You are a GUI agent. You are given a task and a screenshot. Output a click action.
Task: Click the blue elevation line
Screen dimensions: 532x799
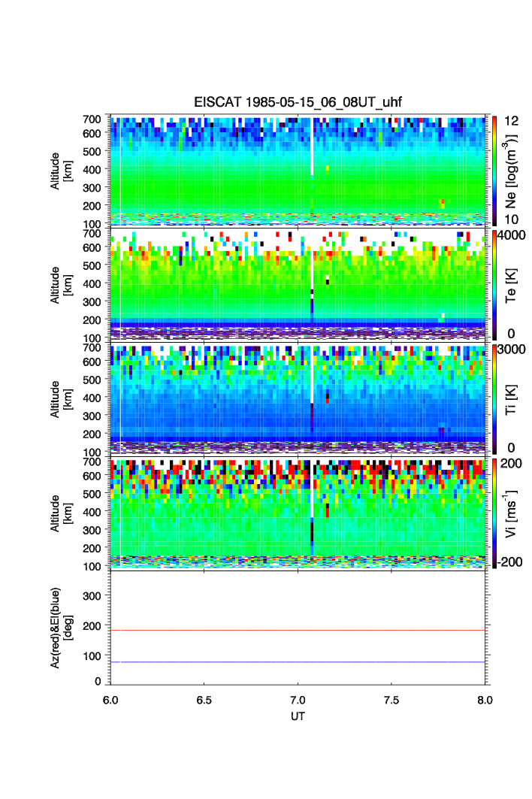click(x=298, y=662)
